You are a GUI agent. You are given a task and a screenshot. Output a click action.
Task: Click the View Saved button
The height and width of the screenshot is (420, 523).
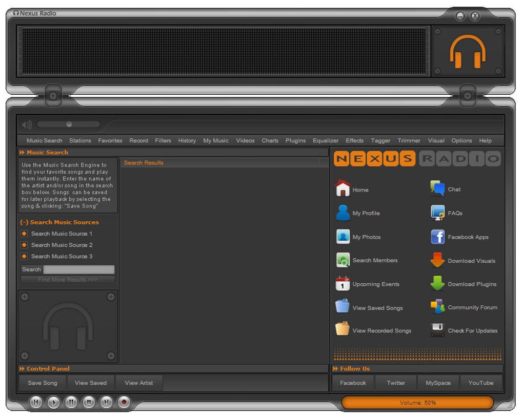(x=91, y=383)
